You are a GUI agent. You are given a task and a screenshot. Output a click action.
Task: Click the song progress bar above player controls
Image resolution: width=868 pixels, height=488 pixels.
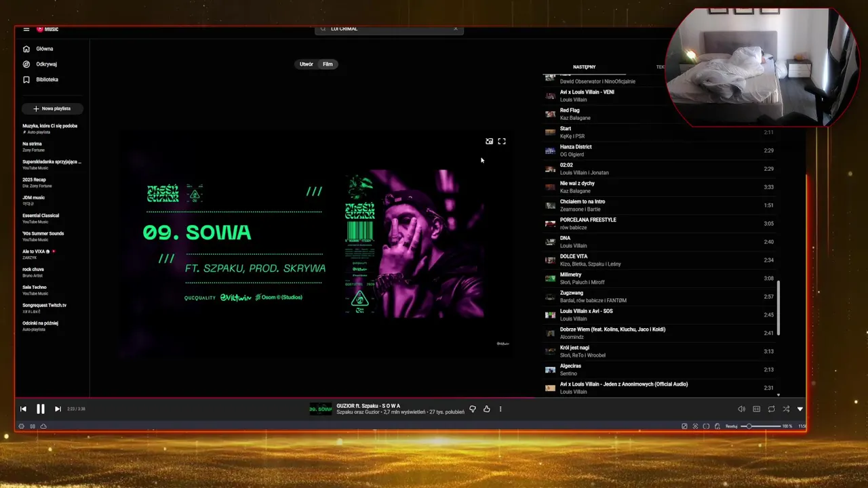pyautogui.click(x=411, y=398)
